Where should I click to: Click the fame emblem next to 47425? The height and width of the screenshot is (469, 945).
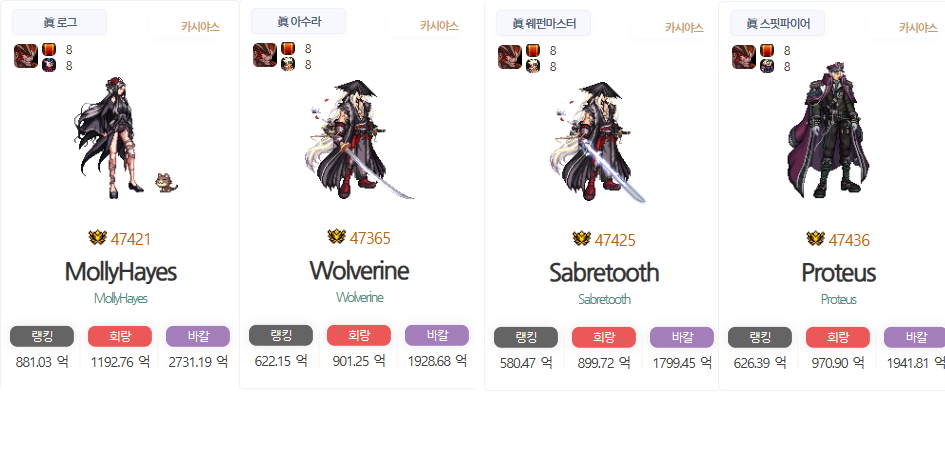click(582, 239)
